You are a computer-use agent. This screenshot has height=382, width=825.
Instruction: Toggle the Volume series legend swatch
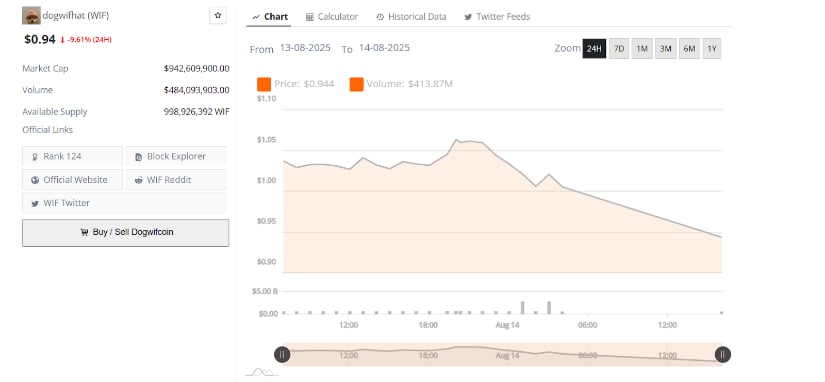tap(356, 84)
